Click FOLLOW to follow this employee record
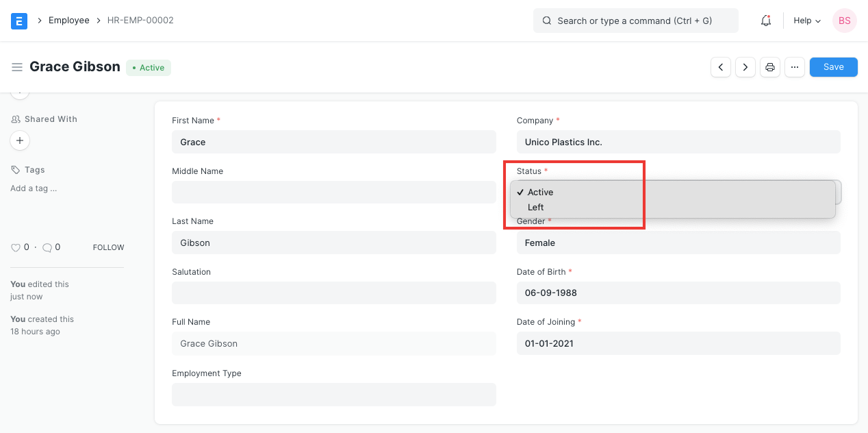The image size is (868, 433). (108, 247)
